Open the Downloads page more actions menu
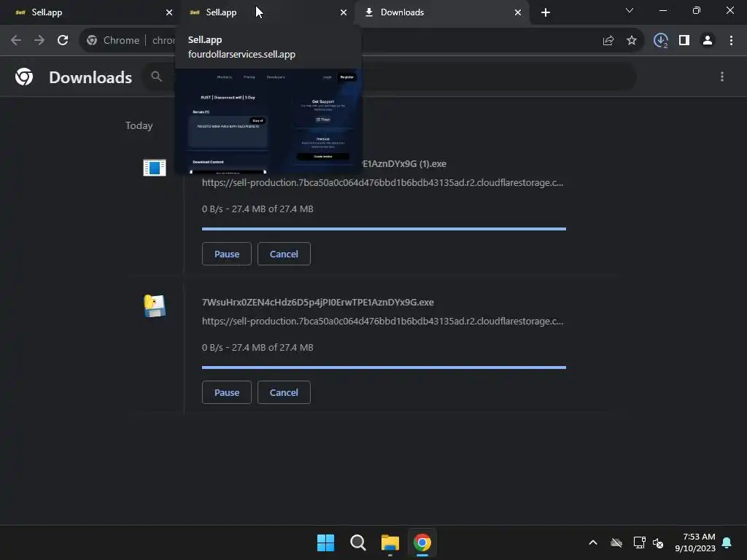The width and height of the screenshot is (747, 560). point(721,77)
